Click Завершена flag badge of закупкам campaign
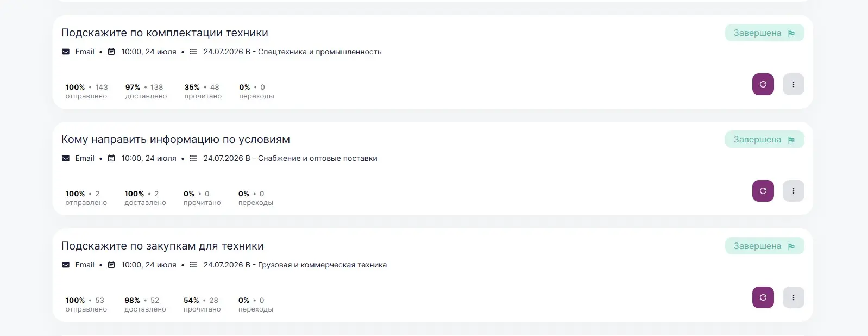This screenshot has width=868, height=336. 764,246
